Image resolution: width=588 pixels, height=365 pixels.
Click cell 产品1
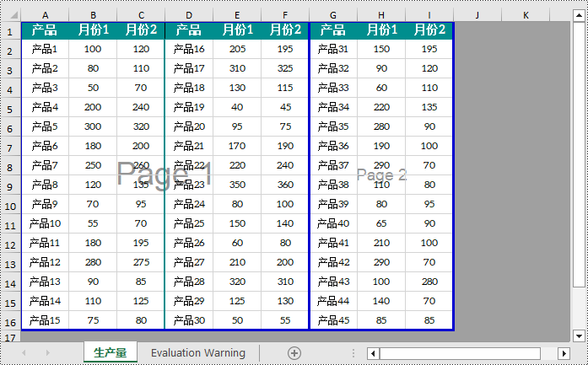pyautogui.click(x=45, y=49)
